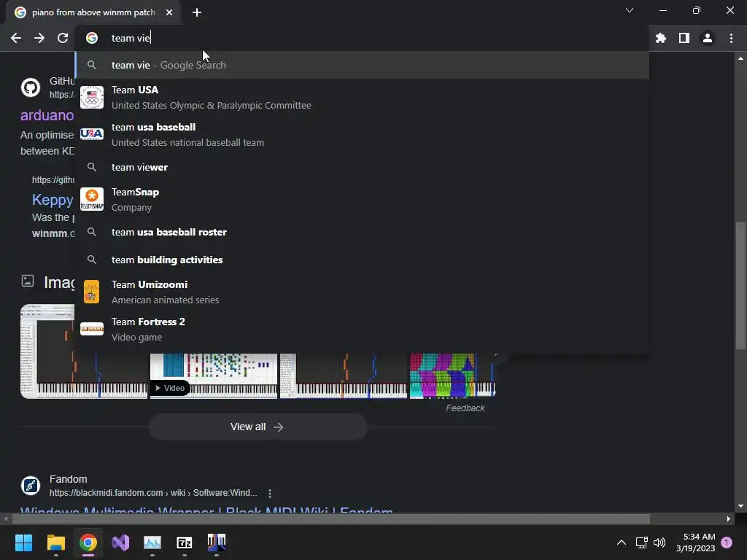
Task: Open the tab search chevron
Action: 630,10
